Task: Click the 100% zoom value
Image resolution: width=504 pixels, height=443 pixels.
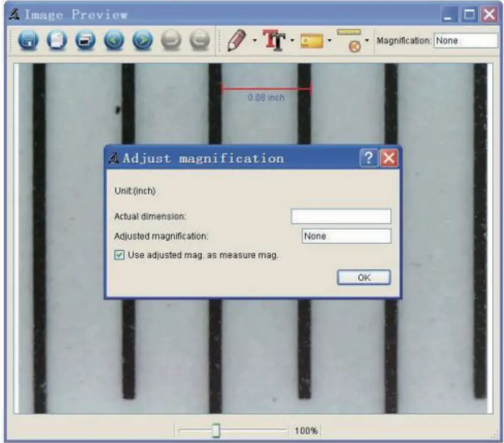Action: [x=306, y=430]
